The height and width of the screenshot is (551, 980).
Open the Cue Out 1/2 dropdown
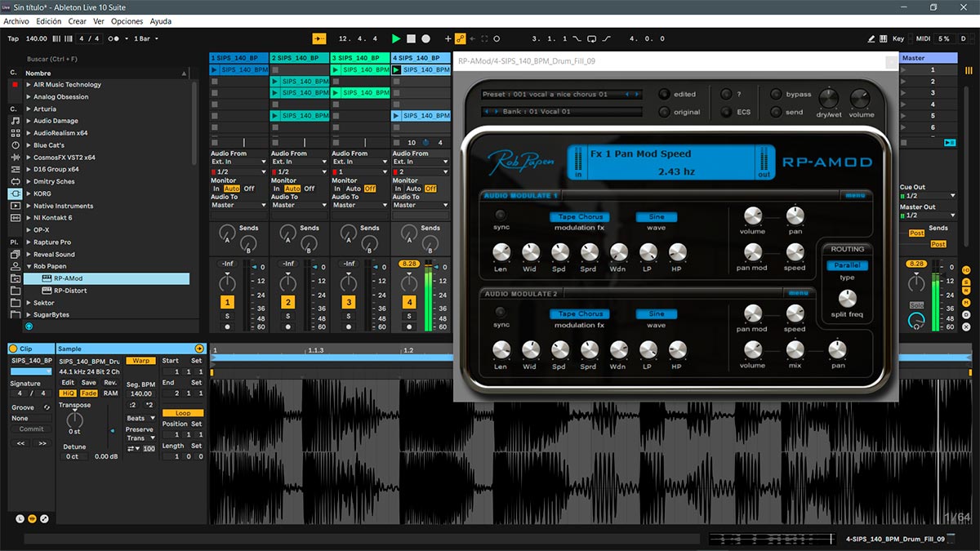click(928, 196)
